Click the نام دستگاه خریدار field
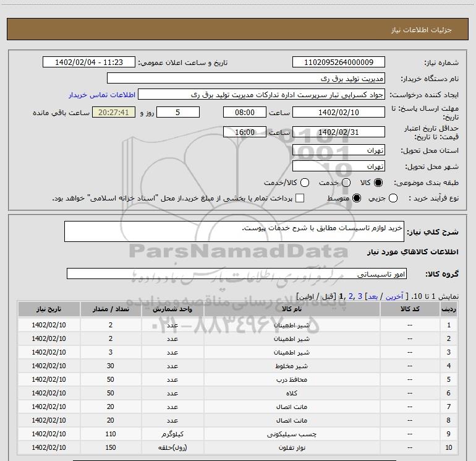 246,78
